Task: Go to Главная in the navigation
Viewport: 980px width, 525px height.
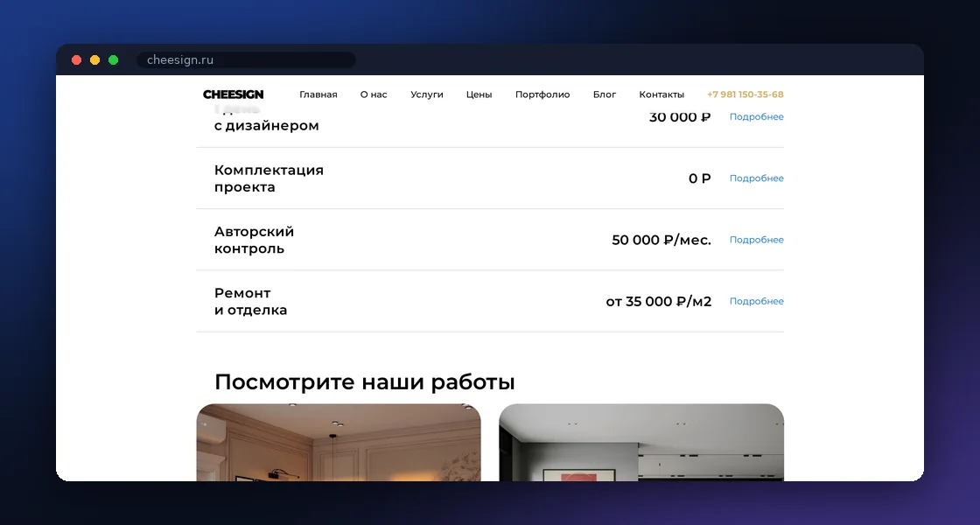Action: [x=318, y=94]
